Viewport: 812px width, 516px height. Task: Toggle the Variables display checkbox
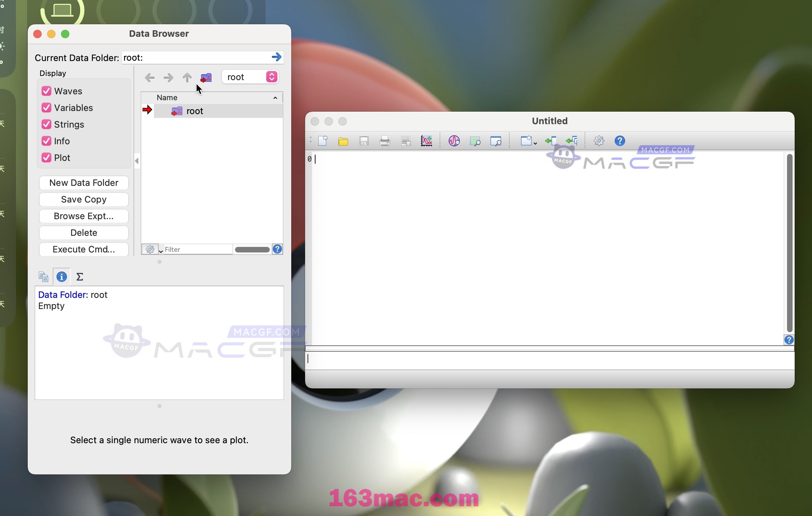(46, 108)
